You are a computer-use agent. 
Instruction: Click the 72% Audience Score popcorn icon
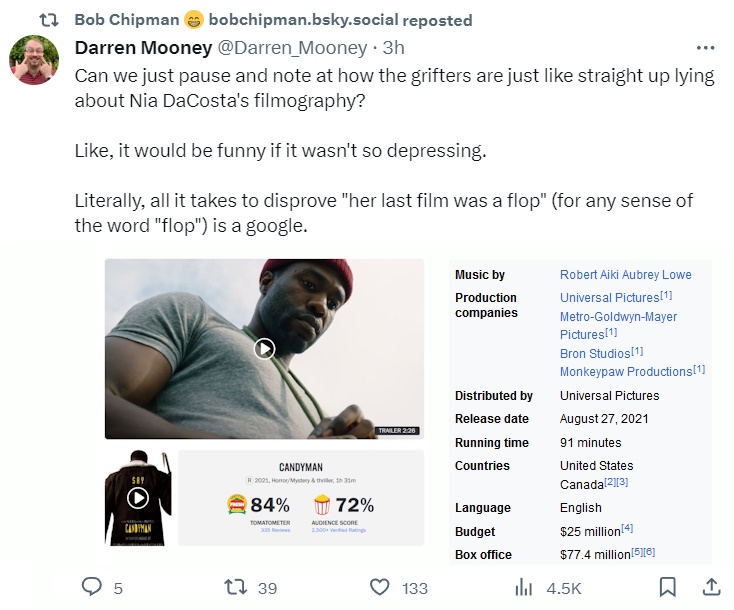(x=323, y=505)
